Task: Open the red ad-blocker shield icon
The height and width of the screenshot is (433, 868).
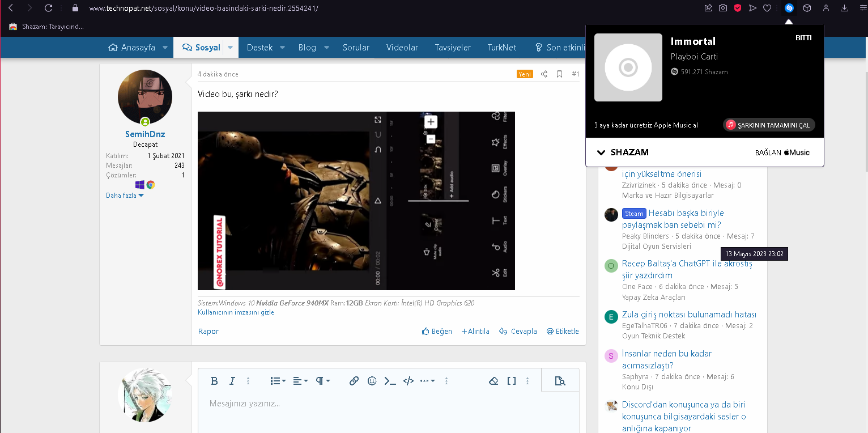Action: 738,8
